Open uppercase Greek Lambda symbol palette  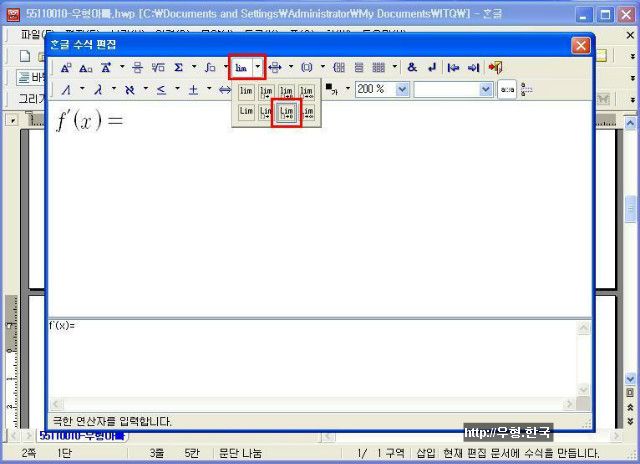pos(66,89)
